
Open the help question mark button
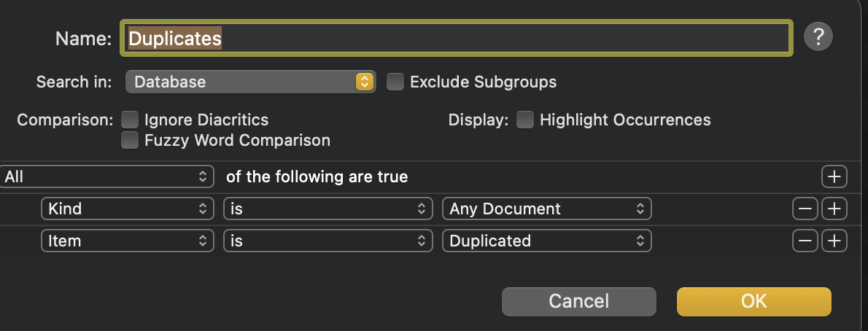coord(818,36)
